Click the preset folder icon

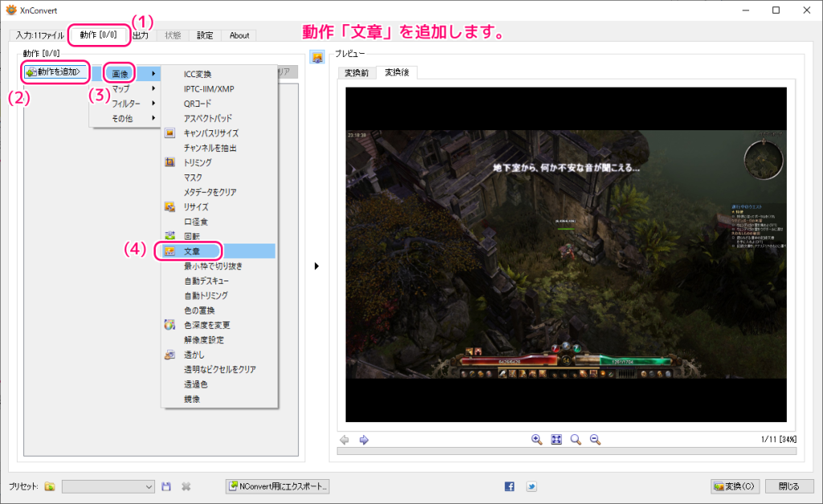coord(50,486)
